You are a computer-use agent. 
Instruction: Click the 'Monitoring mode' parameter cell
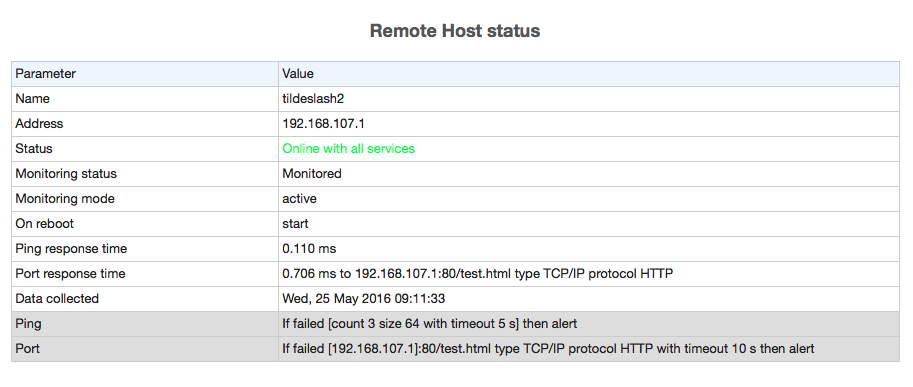coord(145,199)
